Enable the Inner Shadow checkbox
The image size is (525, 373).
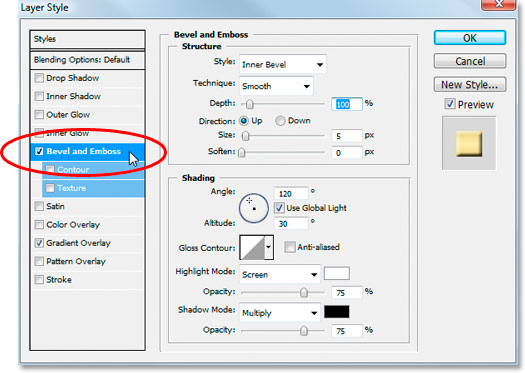point(39,96)
